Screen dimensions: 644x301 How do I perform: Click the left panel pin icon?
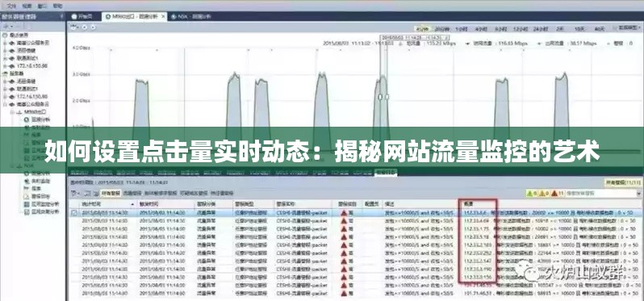[61, 16]
